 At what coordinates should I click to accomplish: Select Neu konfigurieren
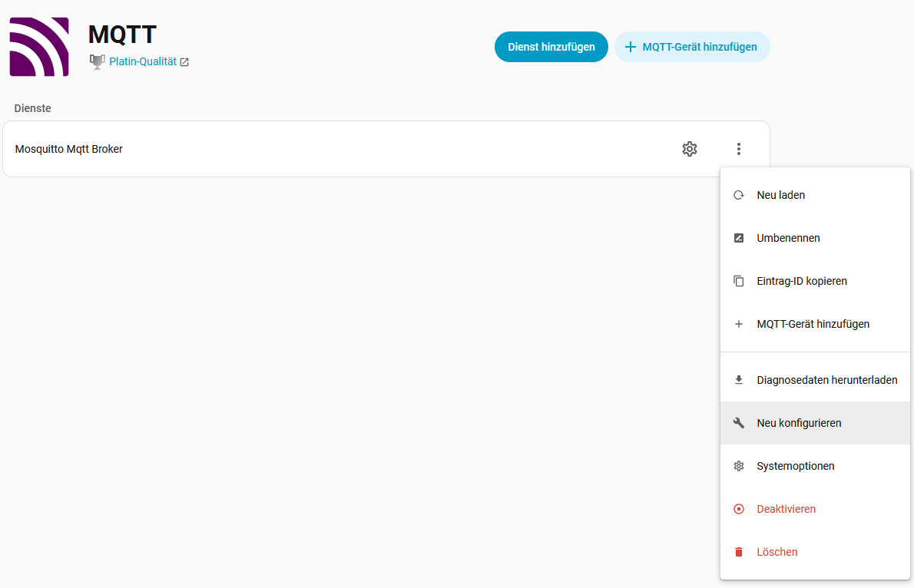[x=815, y=423]
